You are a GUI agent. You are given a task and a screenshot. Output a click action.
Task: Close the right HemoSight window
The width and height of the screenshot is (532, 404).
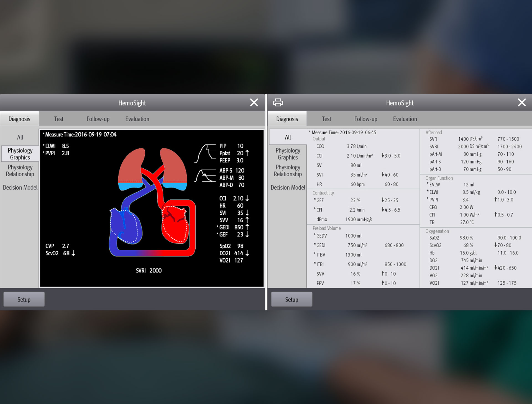[x=521, y=102]
